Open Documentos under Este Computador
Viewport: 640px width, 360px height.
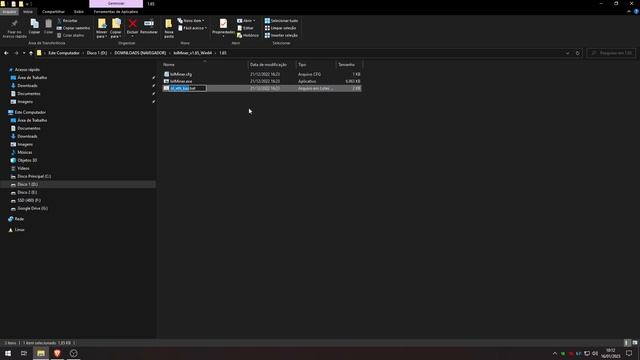pos(29,128)
